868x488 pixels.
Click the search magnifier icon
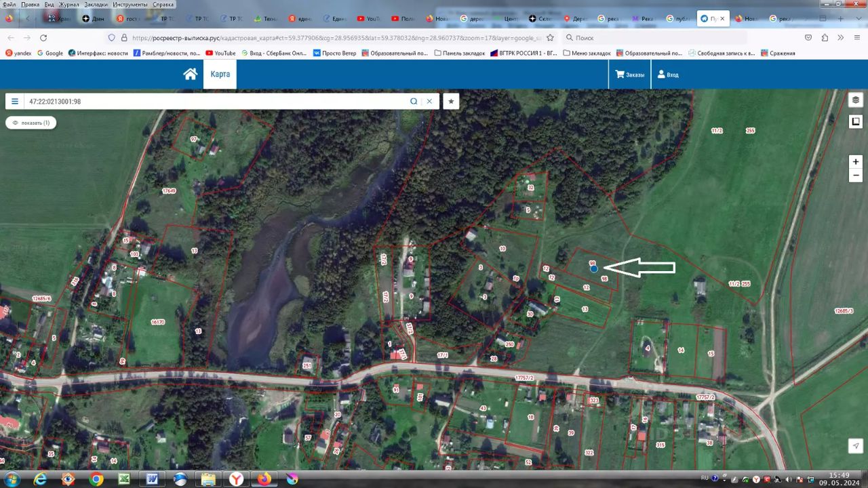(414, 102)
